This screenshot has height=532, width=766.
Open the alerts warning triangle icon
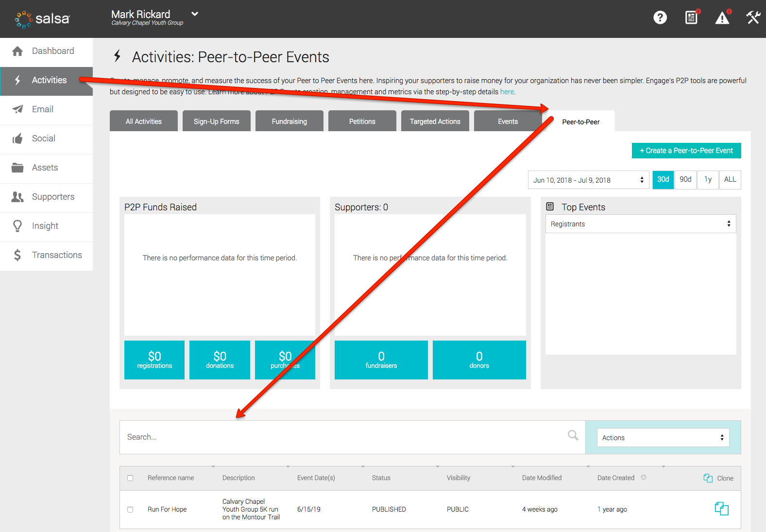(x=722, y=18)
